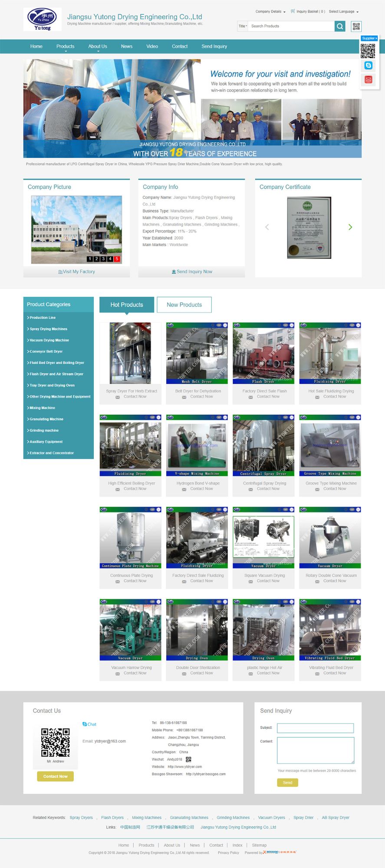
Task: Click Contact Now under Factory Direct Sale Fluidizing
Action: tap(201, 581)
